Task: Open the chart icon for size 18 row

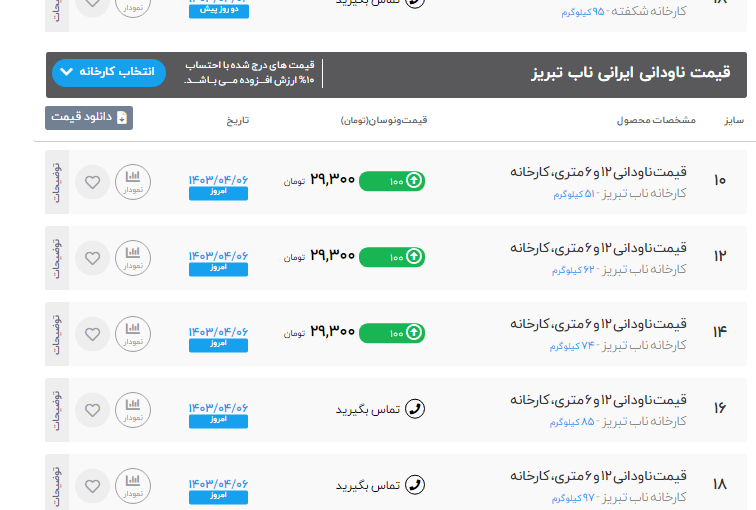Action: [133, 485]
